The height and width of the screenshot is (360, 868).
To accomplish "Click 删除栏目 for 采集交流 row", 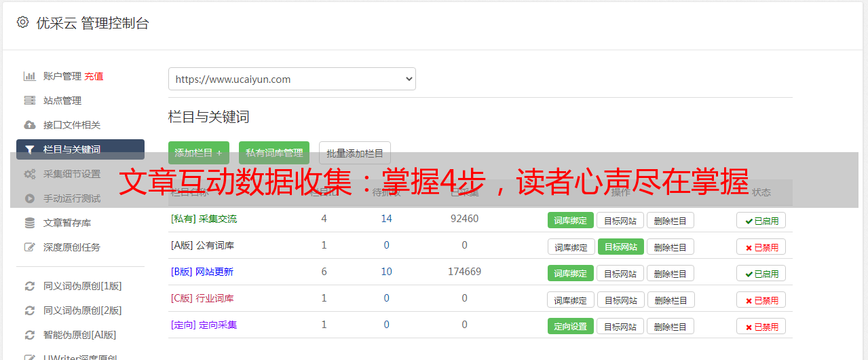I will point(671,220).
